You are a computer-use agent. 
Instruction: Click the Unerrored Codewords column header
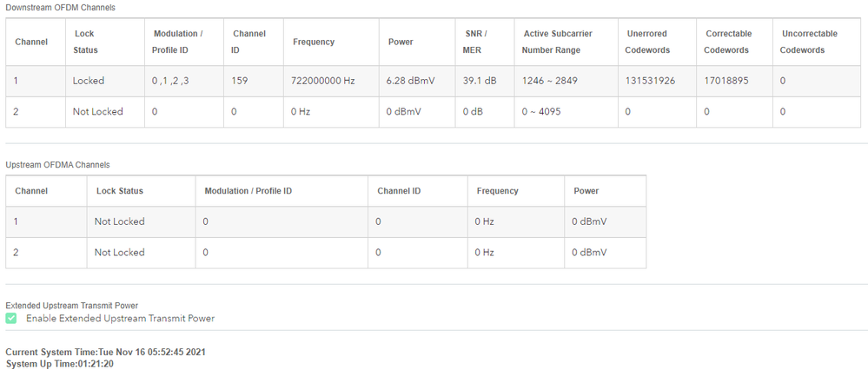(647, 42)
